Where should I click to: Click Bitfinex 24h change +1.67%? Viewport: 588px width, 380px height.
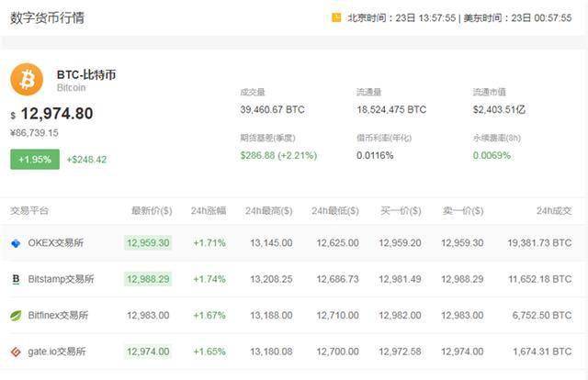(209, 316)
